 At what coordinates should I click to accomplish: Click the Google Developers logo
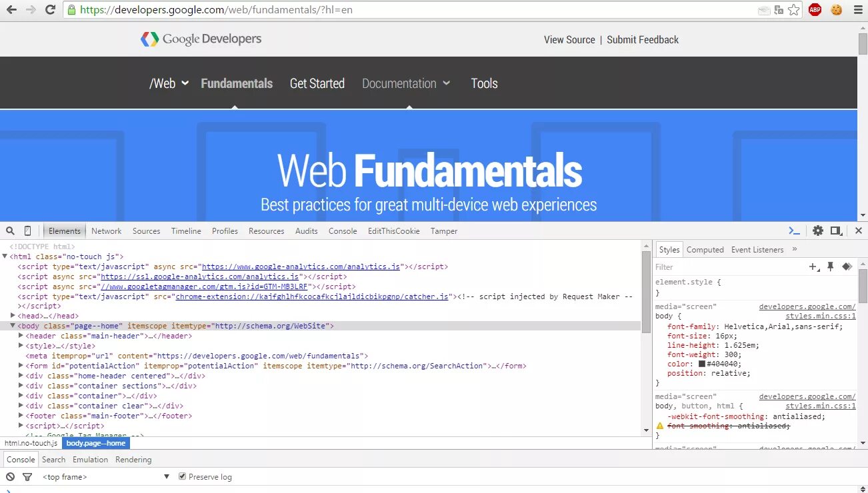[x=201, y=39]
